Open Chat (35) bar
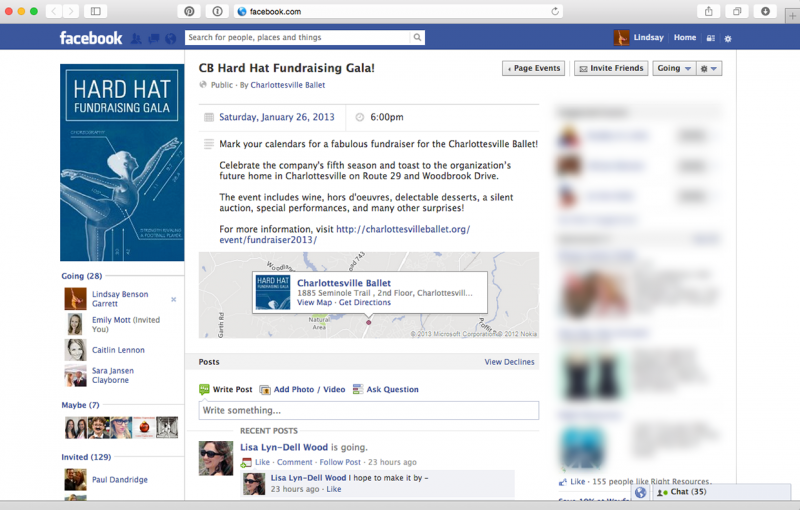Image resolution: width=800 pixels, height=510 pixels. tap(721, 492)
